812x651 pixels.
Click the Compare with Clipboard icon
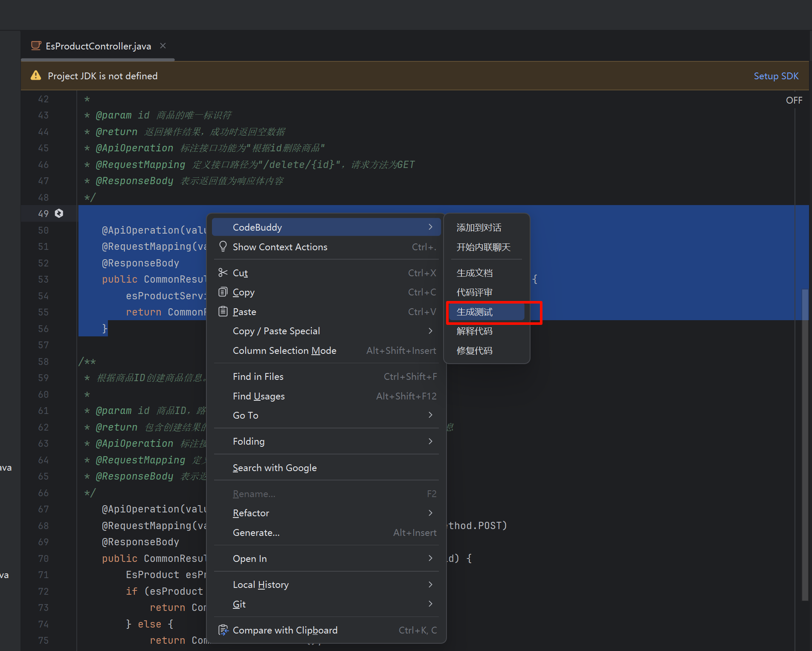pyautogui.click(x=223, y=630)
